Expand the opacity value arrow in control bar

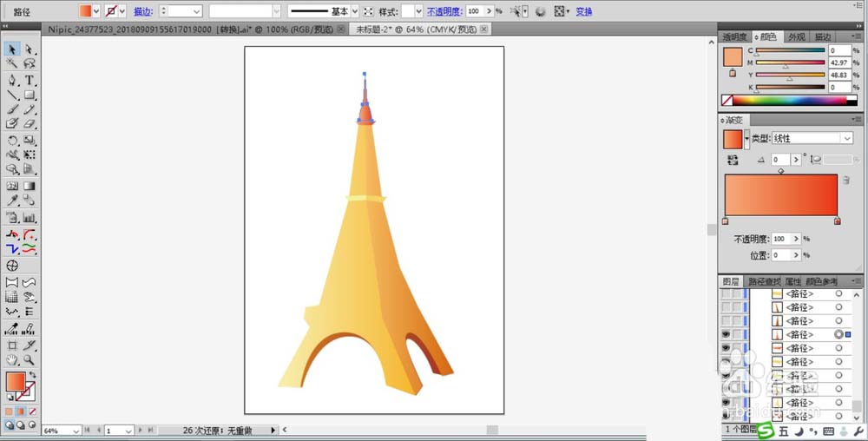point(489,11)
